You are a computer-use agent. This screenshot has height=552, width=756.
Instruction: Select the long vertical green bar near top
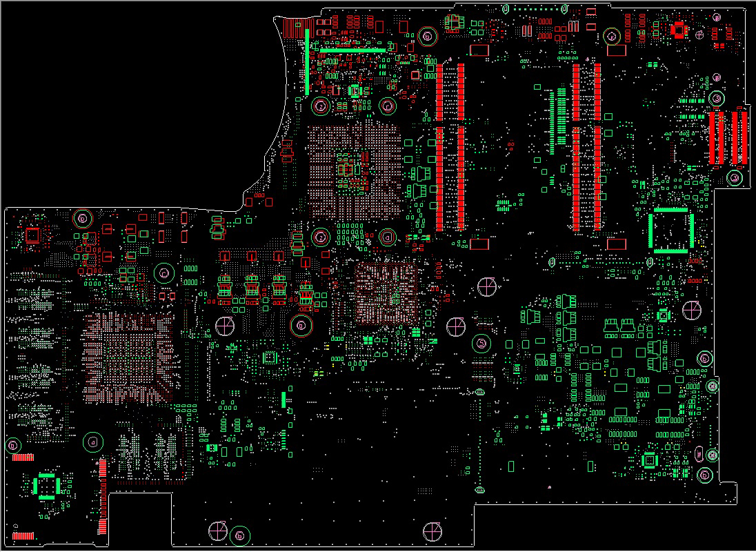click(307, 61)
